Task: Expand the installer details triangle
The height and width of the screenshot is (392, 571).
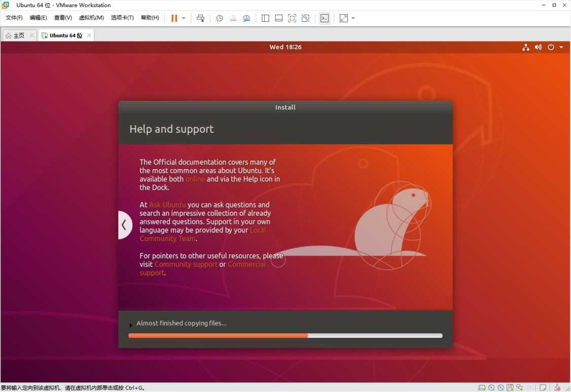Action: 130,325
